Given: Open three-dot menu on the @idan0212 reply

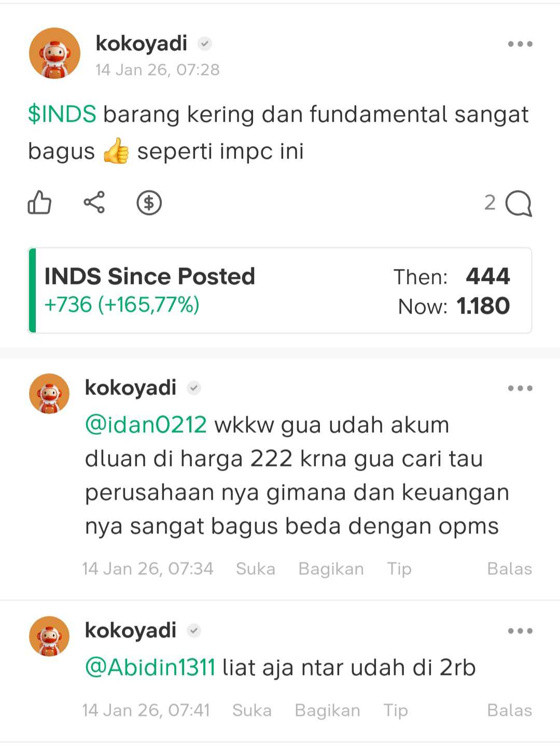Looking at the screenshot, I should click(x=520, y=388).
